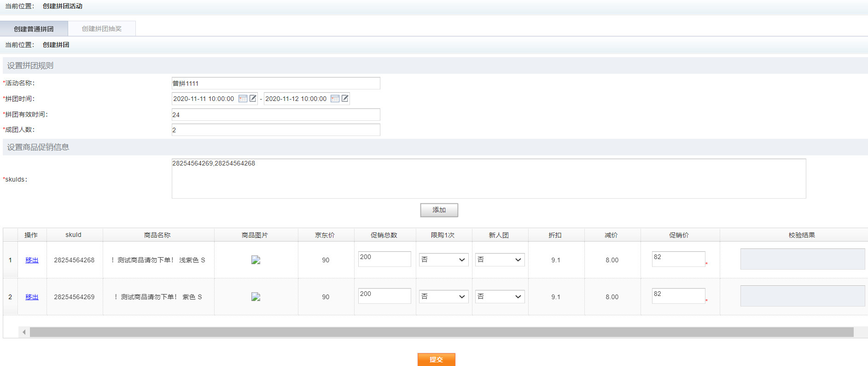Image resolution: width=868 pixels, height=366 pixels.
Task: Click the end time edit pencil icon
Action: tap(345, 99)
